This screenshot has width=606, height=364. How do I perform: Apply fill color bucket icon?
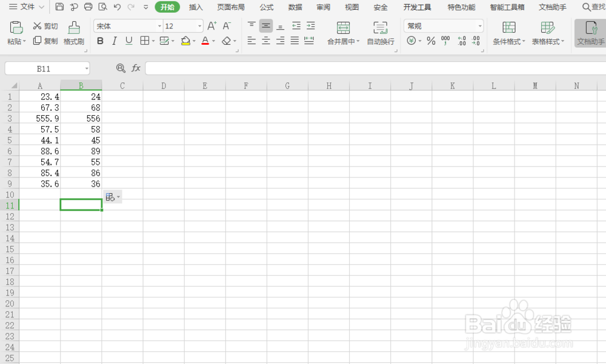pyautogui.click(x=185, y=41)
